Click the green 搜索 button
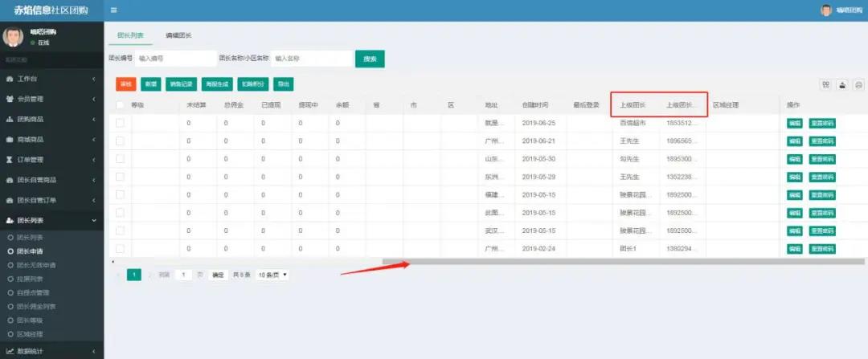 coord(370,59)
